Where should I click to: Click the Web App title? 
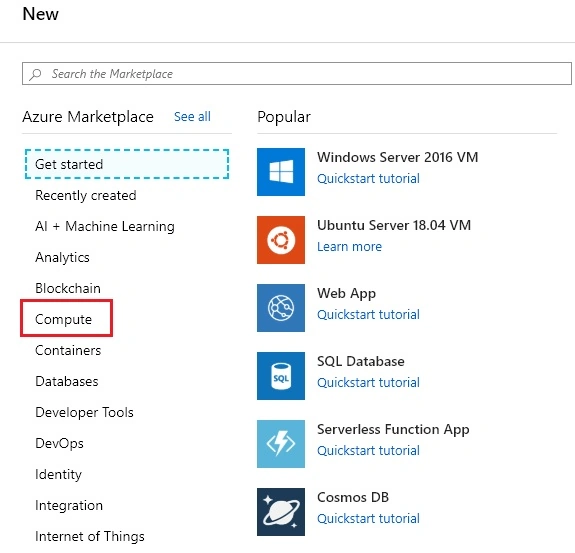coord(347,293)
